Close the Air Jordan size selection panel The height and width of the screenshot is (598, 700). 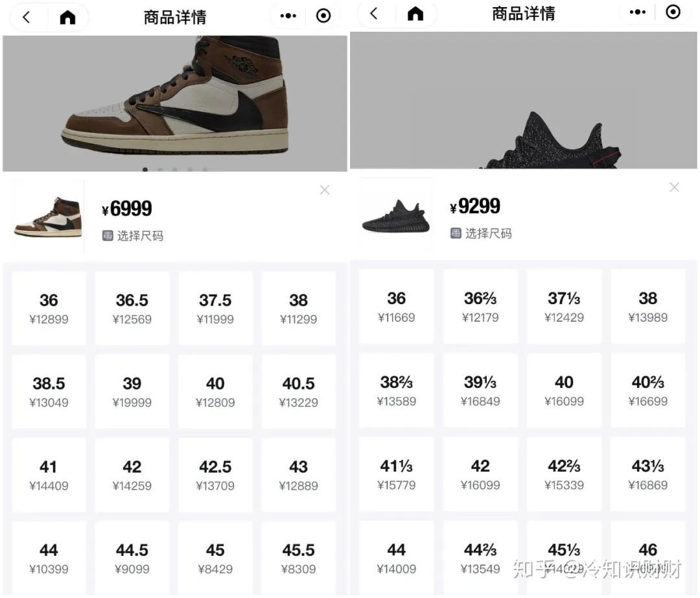pos(325,190)
